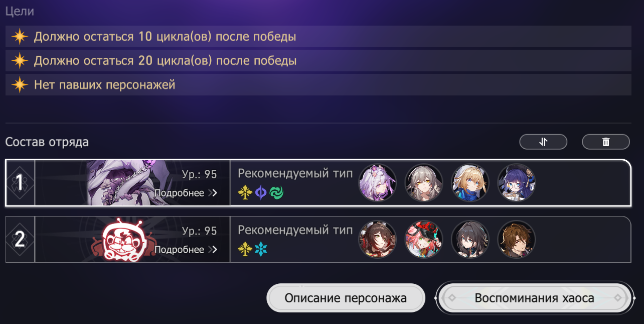Select the gray-haired character portrait in team 1
Image resolution: width=644 pixels, height=324 pixels.
click(424, 183)
